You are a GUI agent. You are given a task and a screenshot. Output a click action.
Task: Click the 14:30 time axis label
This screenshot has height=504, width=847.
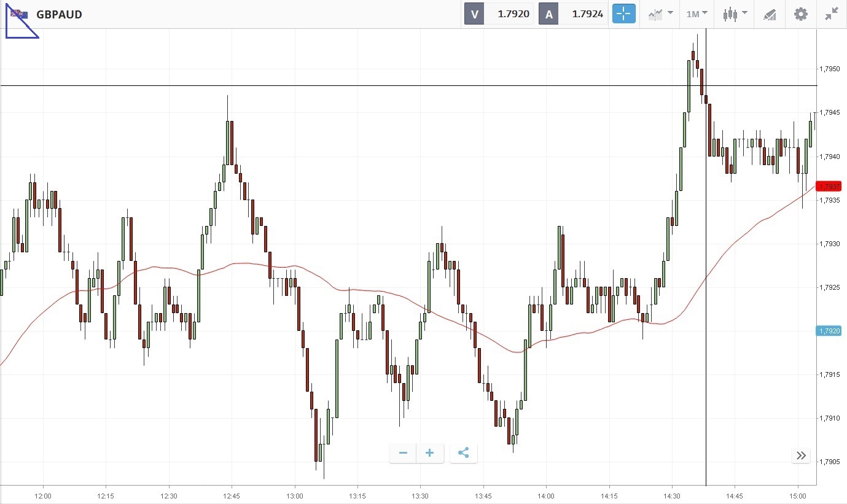pyautogui.click(x=672, y=495)
